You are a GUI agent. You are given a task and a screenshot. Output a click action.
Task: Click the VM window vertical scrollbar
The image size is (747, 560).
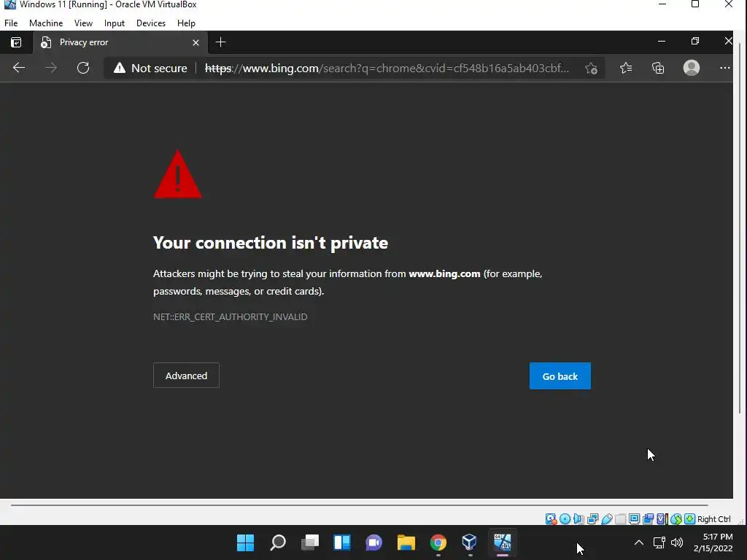tap(740, 228)
